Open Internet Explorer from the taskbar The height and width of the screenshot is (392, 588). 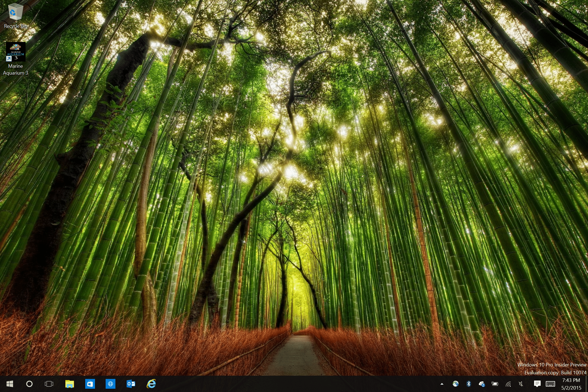coord(151,384)
